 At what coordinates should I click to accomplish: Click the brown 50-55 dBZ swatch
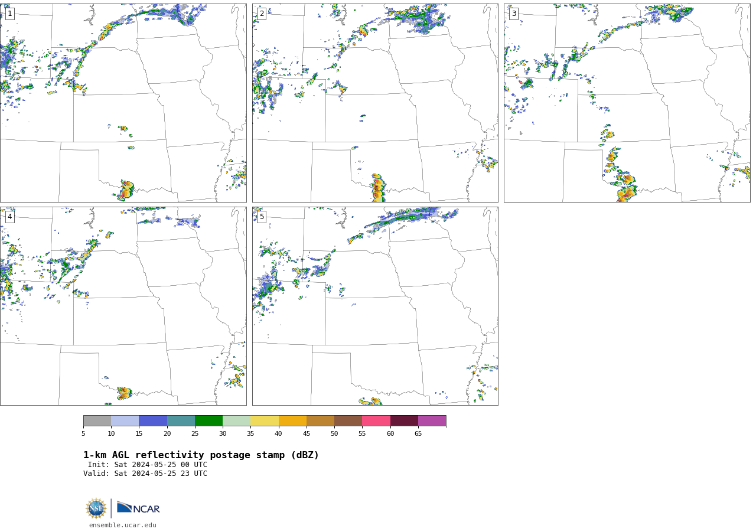(348, 421)
